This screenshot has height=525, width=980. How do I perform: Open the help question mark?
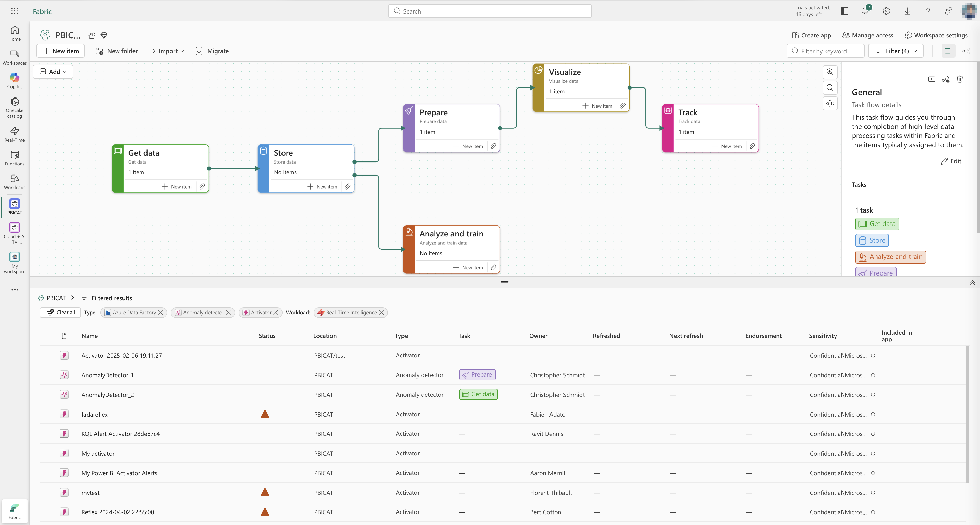(928, 11)
